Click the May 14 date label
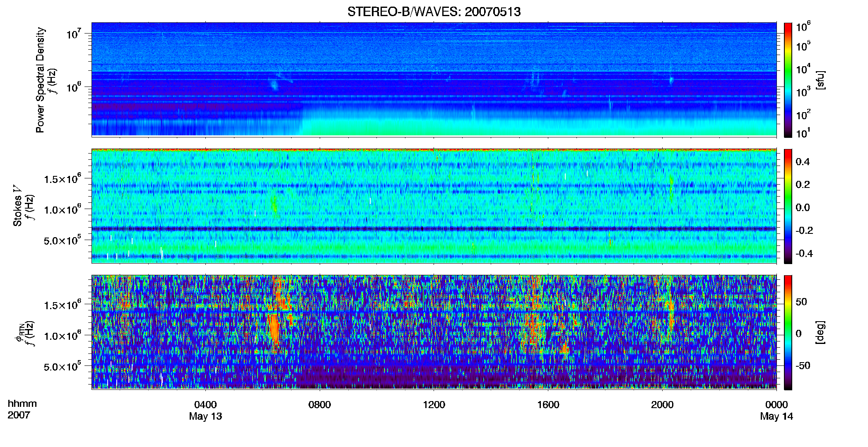Screen dimensions: 868x447 click(x=776, y=416)
